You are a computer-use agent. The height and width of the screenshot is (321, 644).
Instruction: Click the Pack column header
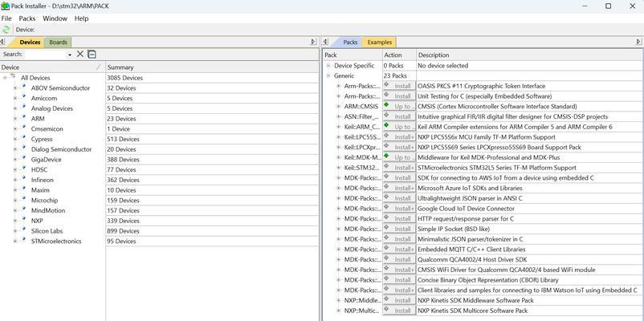tap(353, 55)
